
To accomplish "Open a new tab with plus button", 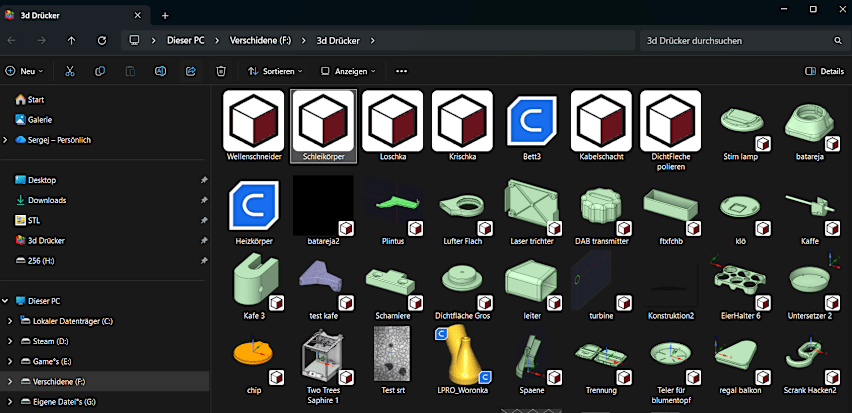I will 165,15.
